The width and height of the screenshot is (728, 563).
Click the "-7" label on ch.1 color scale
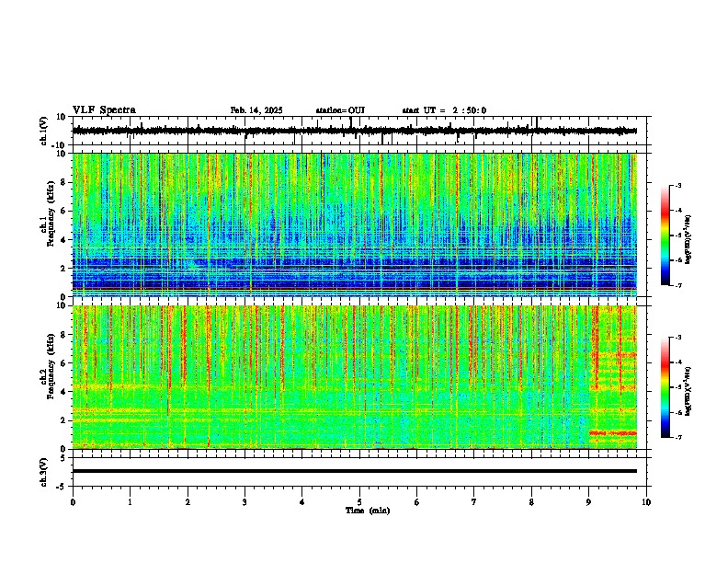coord(678,285)
